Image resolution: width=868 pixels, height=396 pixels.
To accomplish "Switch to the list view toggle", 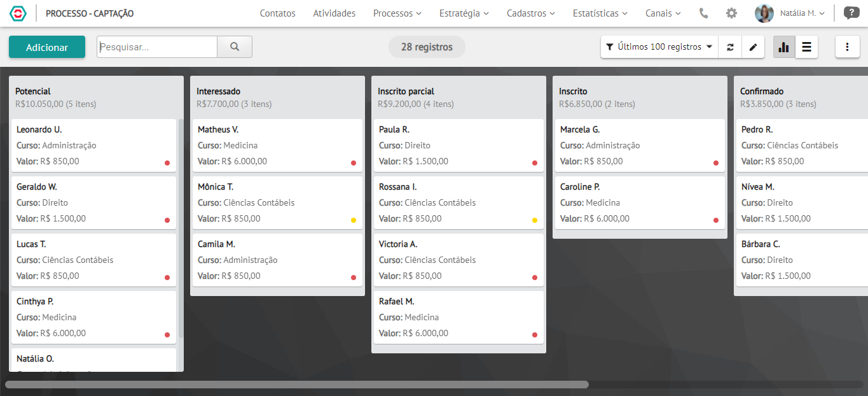I will (x=806, y=46).
